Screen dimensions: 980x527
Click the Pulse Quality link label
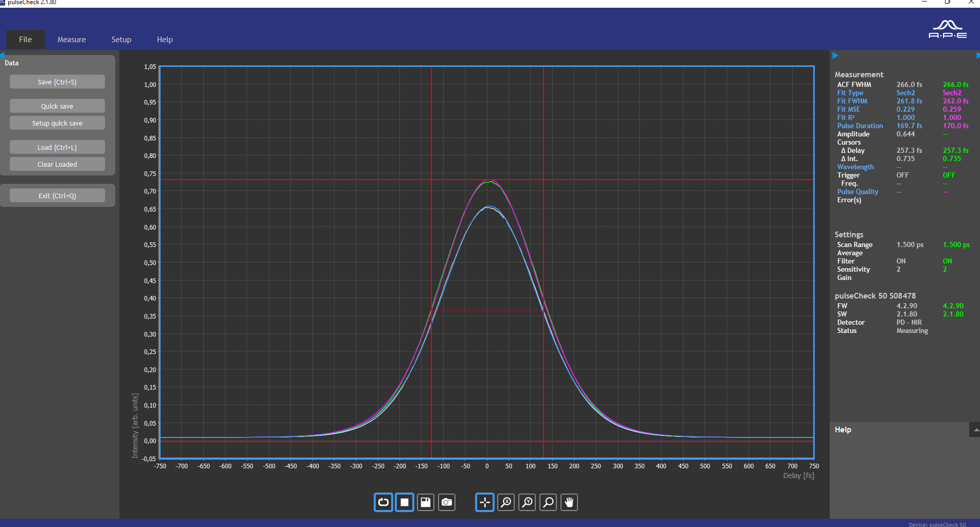tap(857, 191)
